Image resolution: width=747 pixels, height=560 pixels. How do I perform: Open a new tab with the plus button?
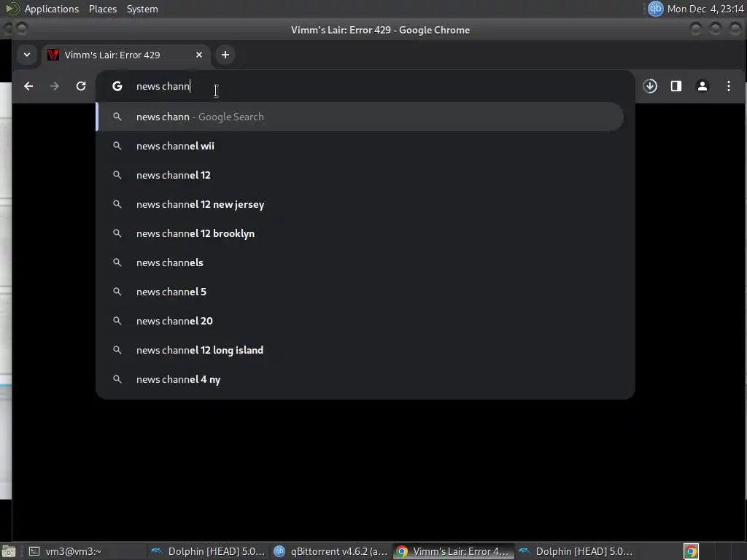tap(225, 55)
